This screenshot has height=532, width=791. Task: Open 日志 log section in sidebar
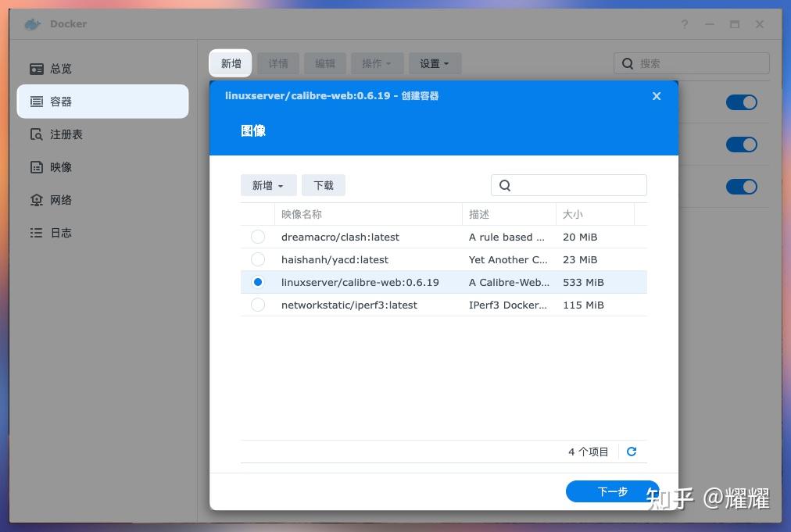click(103, 233)
